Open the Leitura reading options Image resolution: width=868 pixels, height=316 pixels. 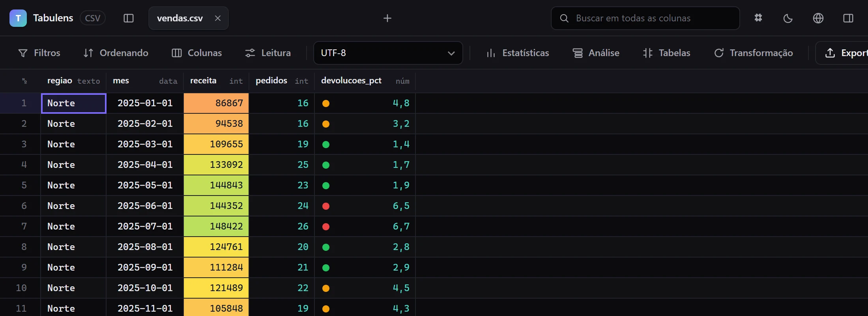click(x=268, y=53)
